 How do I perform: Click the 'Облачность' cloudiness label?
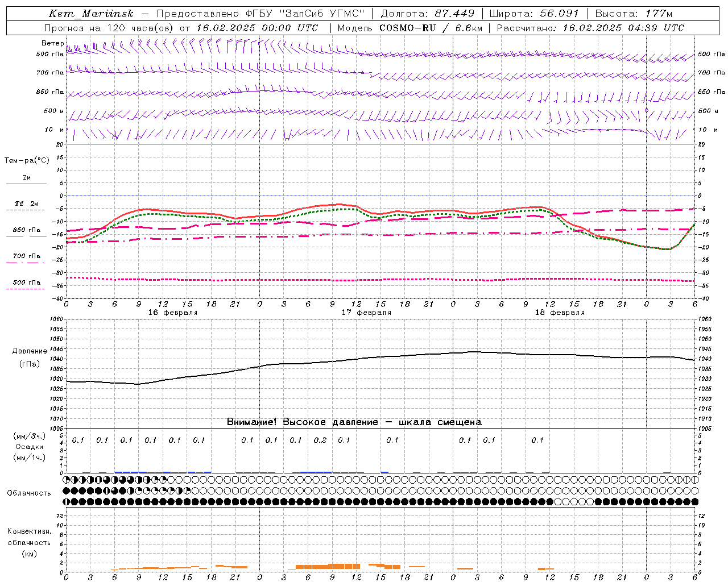[x=29, y=493]
